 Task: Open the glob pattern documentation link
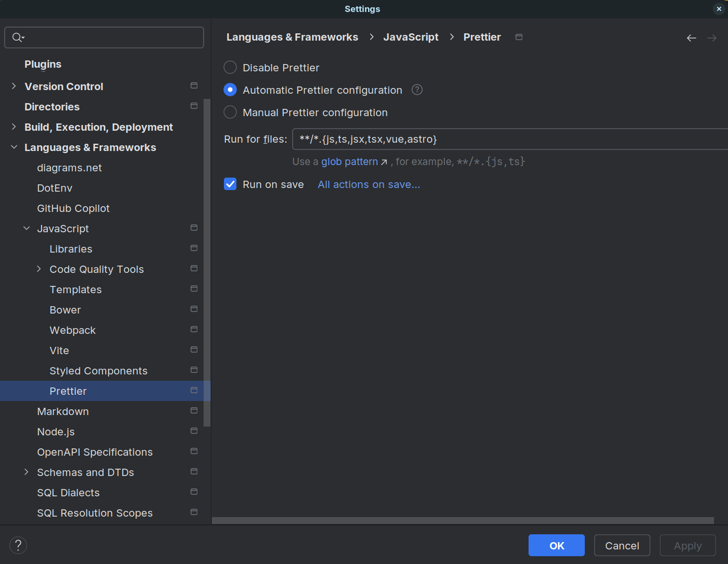tap(349, 161)
